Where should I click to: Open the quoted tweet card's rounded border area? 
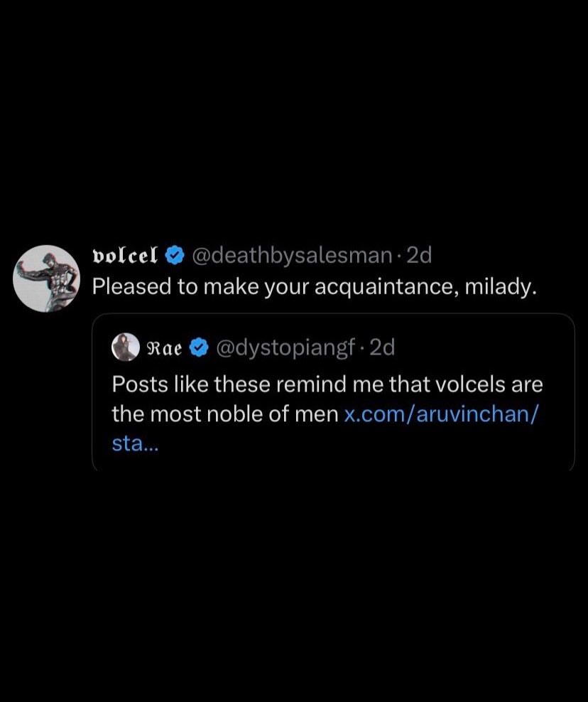(333, 392)
